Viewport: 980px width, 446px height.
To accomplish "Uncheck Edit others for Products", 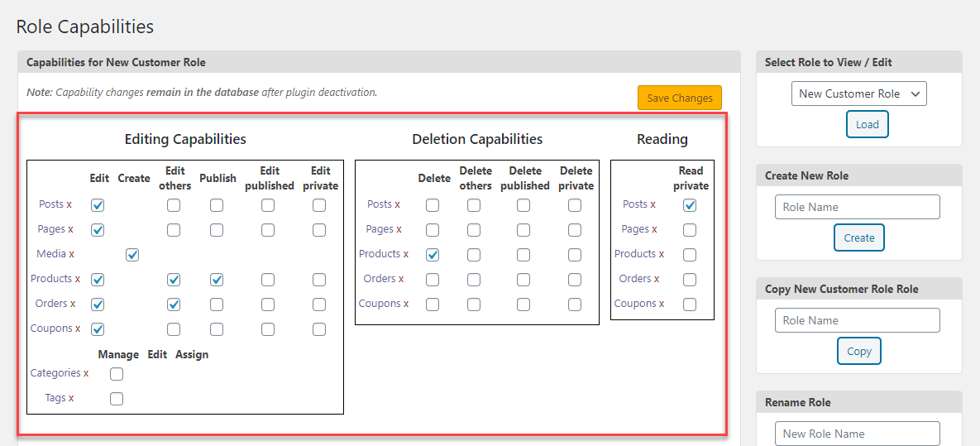I will [x=174, y=280].
